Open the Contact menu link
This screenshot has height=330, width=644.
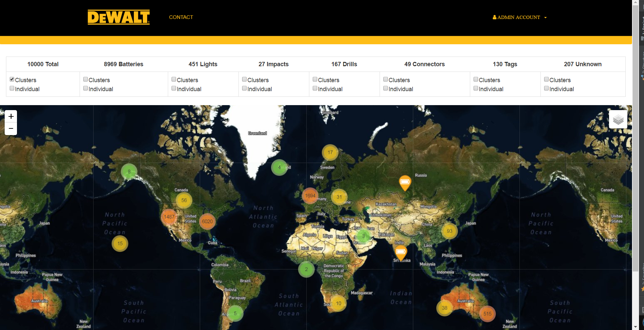[181, 17]
